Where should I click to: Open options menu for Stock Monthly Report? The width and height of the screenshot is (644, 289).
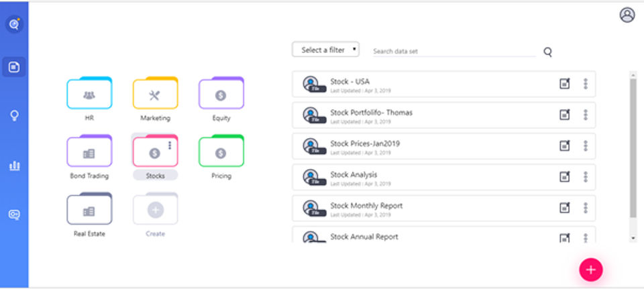click(586, 208)
